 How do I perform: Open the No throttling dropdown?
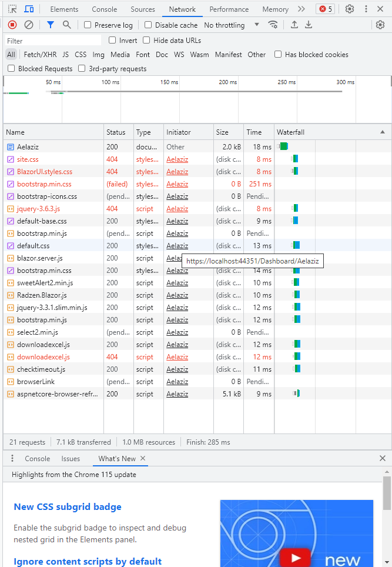[x=232, y=25]
